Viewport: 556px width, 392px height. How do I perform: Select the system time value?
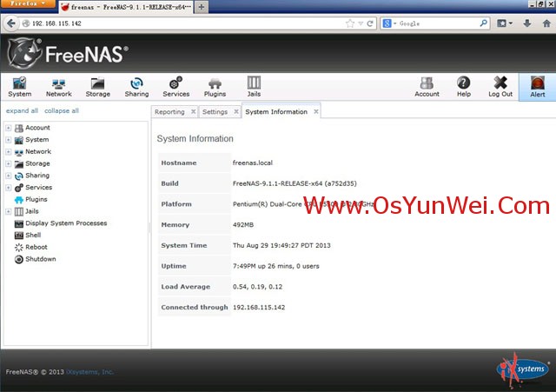pyautogui.click(x=281, y=245)
